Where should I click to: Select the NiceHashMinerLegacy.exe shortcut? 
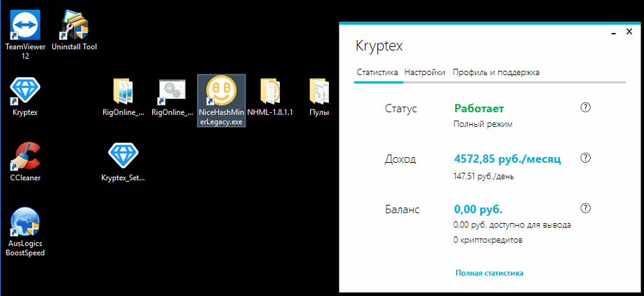(222, 101)
